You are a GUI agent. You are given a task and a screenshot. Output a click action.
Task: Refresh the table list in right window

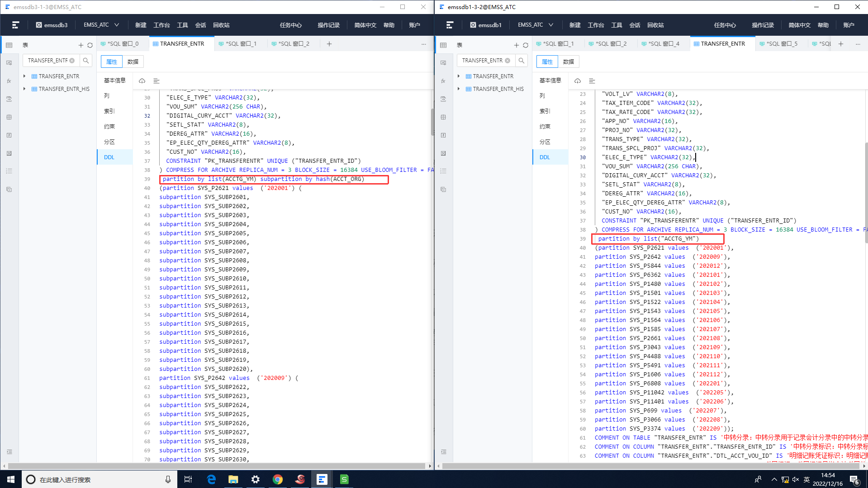pyautogui.click(x=526, y=45)
